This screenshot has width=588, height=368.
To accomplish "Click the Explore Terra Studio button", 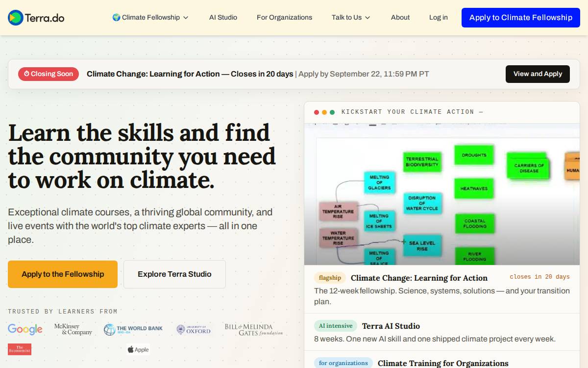I will (x=174, y=274).
